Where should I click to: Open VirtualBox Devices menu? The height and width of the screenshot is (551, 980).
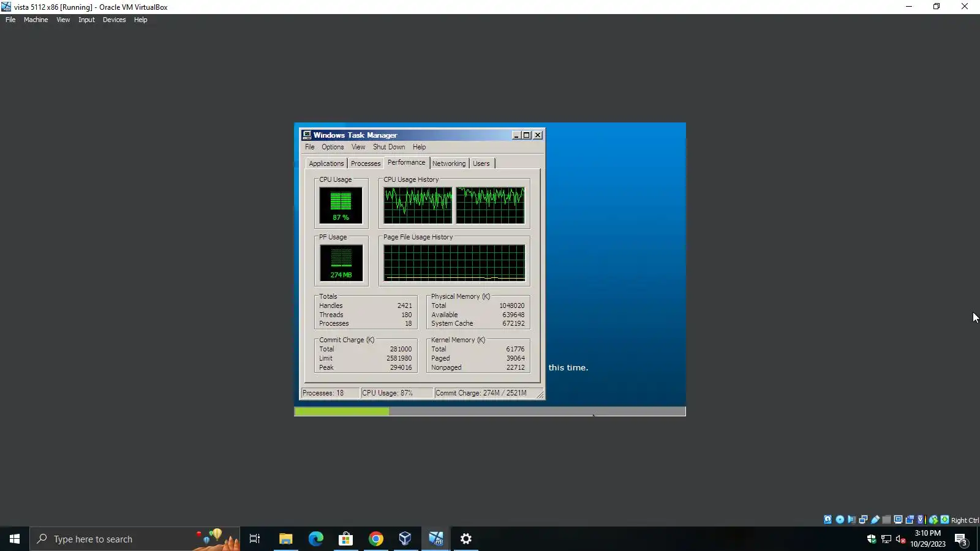pyautogui.click(x=114, y=20)
